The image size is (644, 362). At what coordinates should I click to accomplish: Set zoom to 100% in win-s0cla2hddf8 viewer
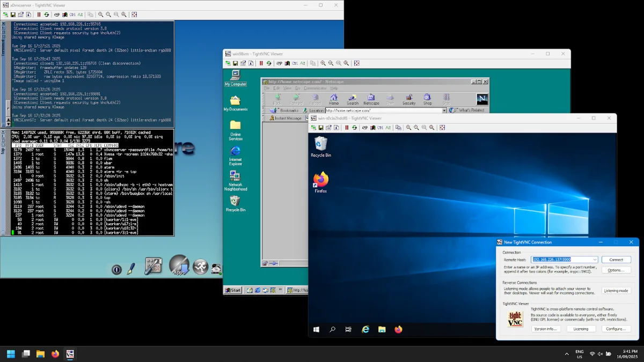point(424,128)
